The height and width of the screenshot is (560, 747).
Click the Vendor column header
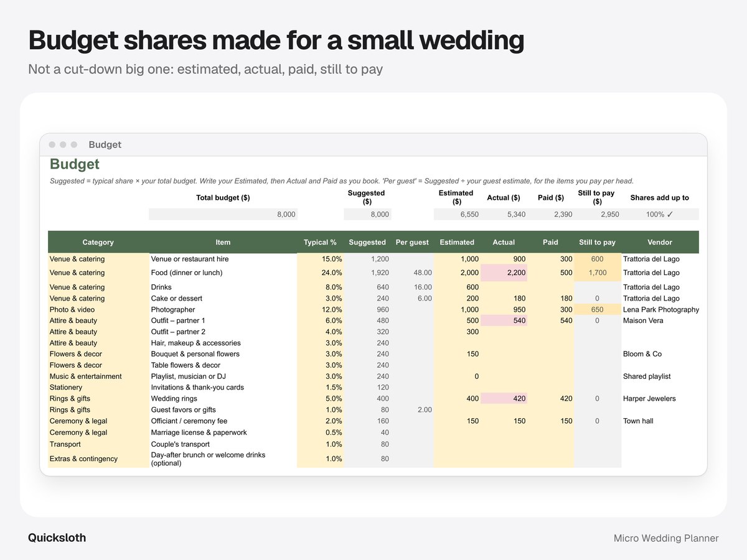(660, 242)
